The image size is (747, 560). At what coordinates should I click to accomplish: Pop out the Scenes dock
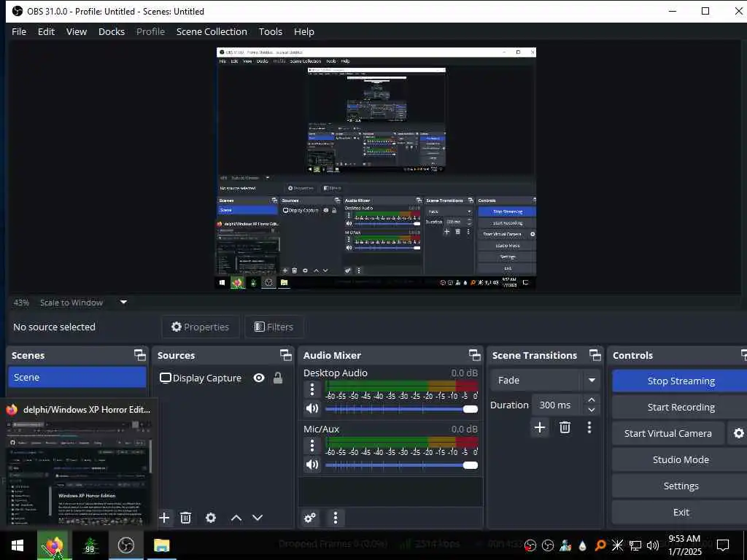139,355
